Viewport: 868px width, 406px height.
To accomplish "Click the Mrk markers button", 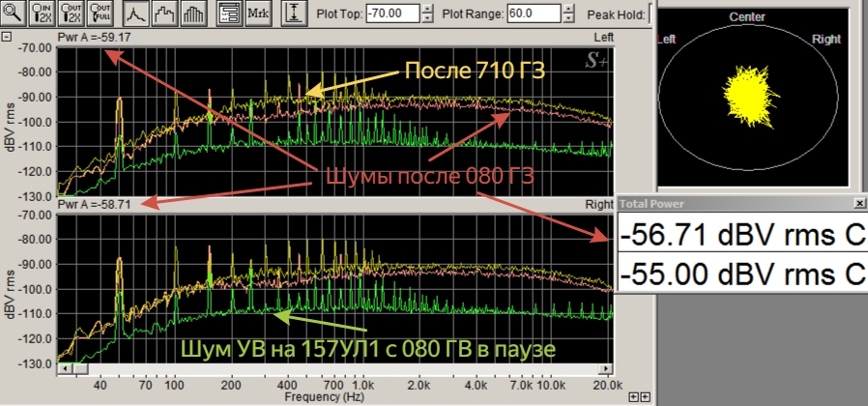I will (x=258, y=14).
